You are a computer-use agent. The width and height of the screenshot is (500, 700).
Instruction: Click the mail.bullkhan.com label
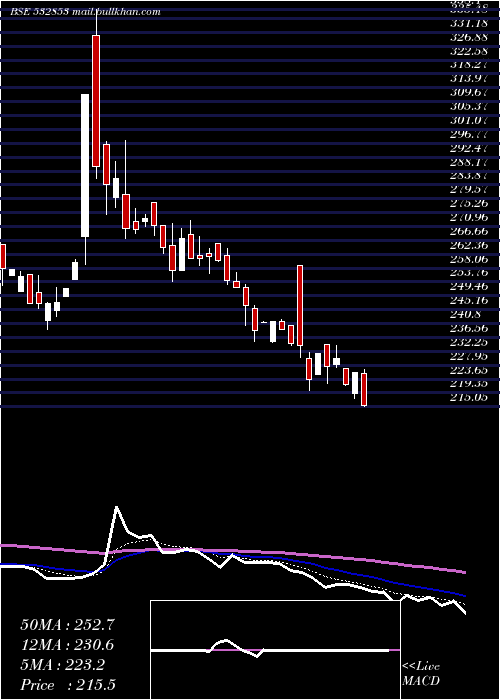pyautogui.click(x=116, y=12)
